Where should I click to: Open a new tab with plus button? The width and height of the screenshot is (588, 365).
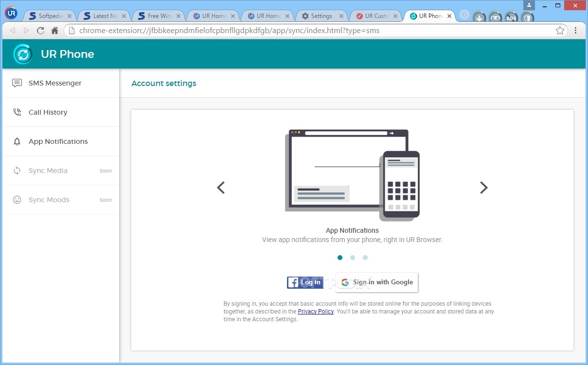(464, 15)
